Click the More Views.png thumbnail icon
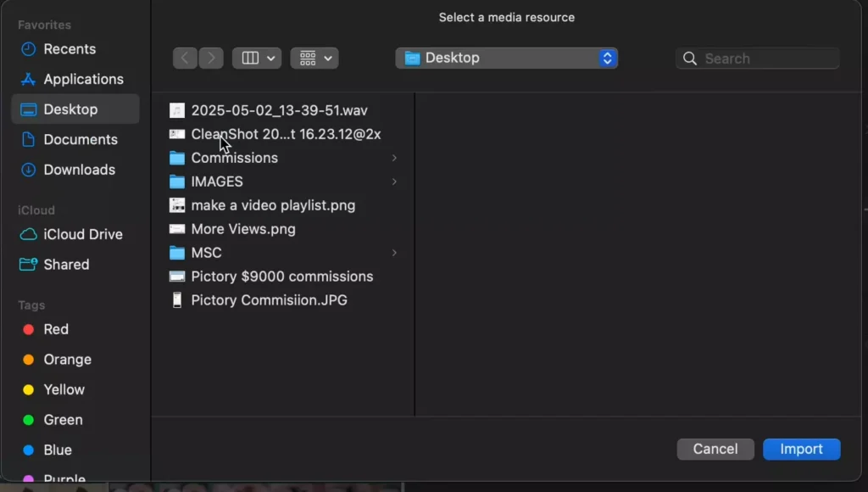The width and height of the screenshot is (868, 492). 177,229
